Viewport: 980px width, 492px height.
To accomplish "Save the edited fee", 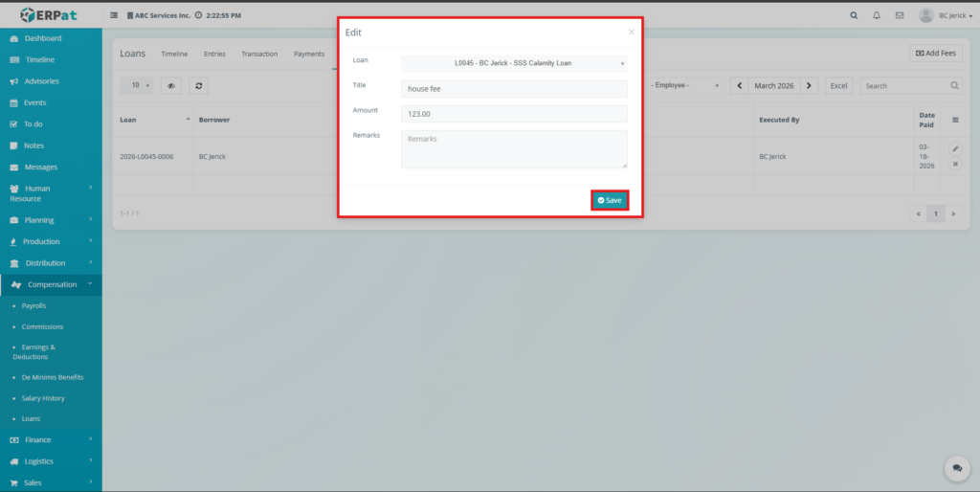I will coord(610,200).
